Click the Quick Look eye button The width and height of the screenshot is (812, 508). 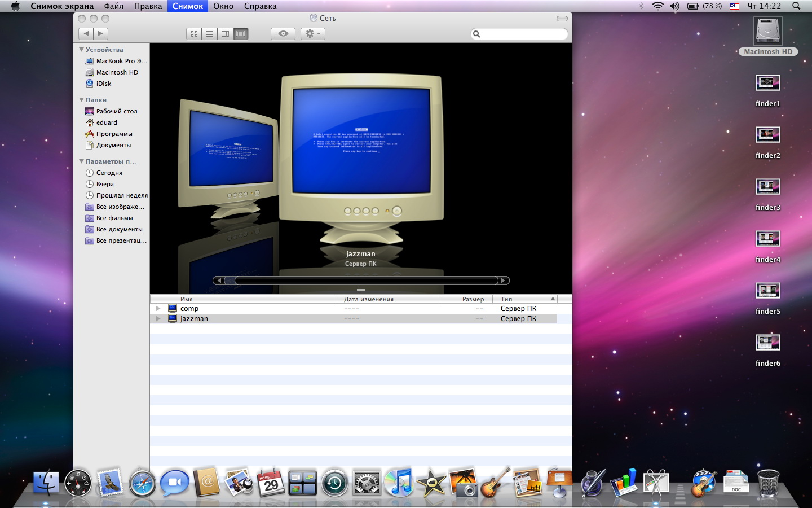point(283,34)
